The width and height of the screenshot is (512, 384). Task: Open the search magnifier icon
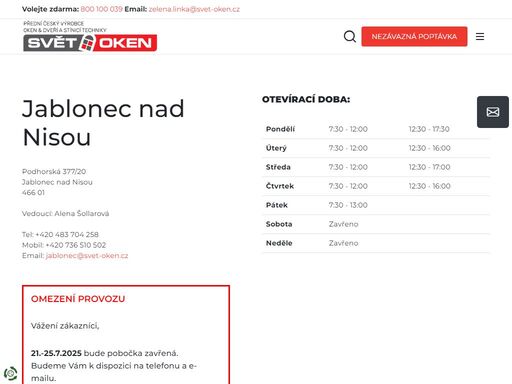pyautogui.click(x=350, y=36)
